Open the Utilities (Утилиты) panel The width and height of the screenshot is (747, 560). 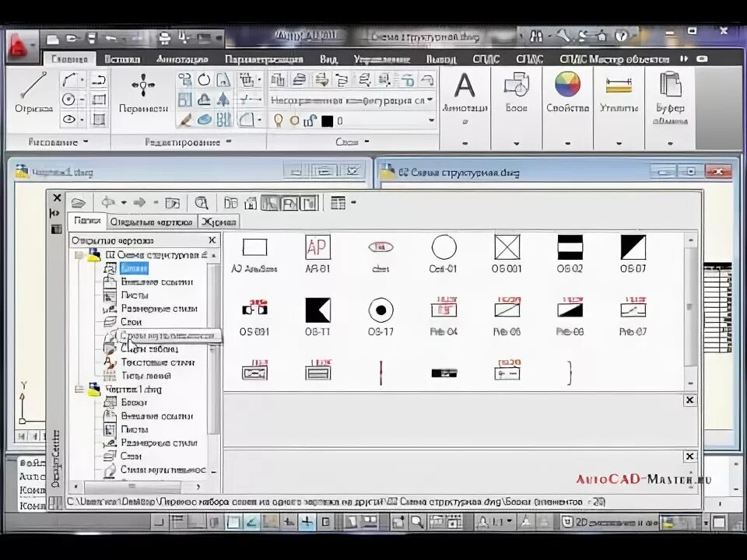pos(619,94)
